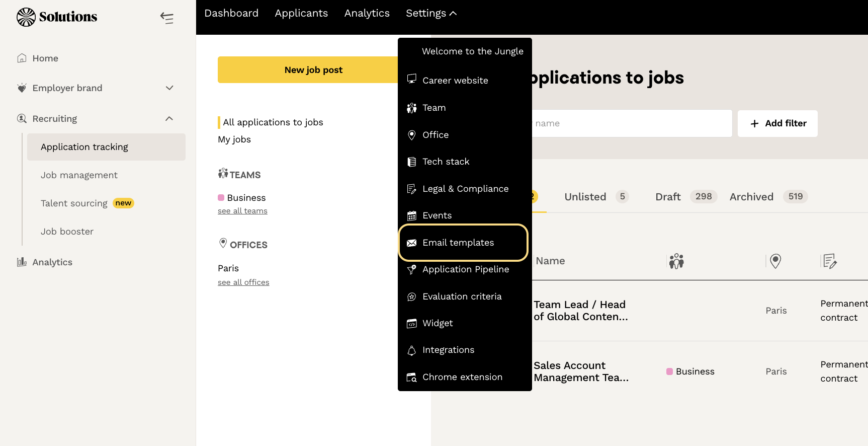Viewport: 868px width, 446px height.
Task: Click the Tech stack icon in menu
Action: 411,162
